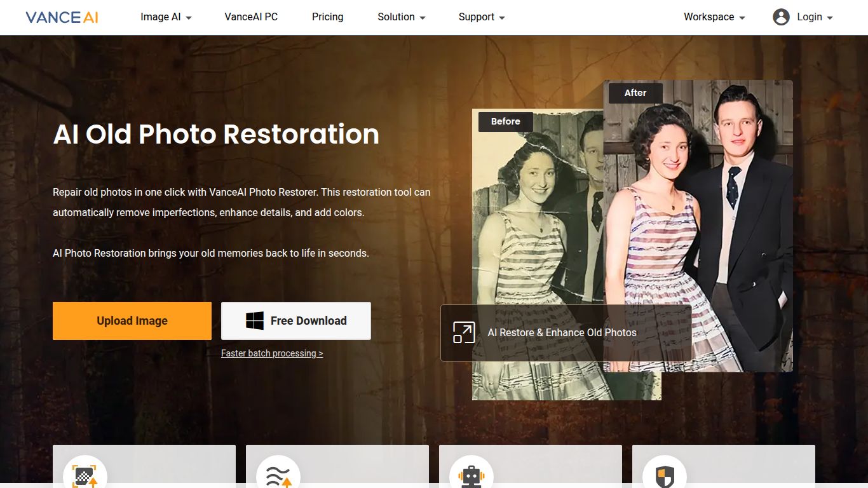Select the image upscaling icon
Image resolution: width=868 pixels, height=488 pixels.
[86, 475]
